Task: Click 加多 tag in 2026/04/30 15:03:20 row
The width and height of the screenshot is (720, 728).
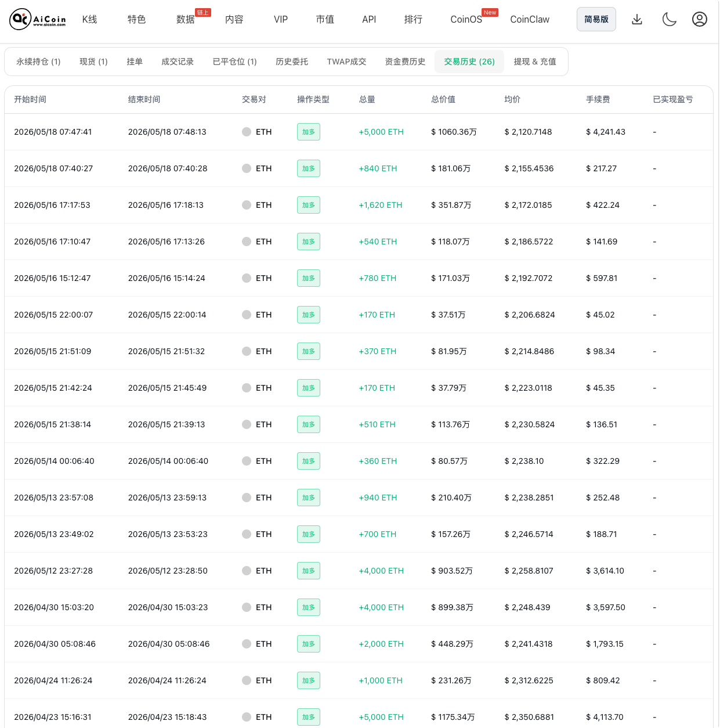Action: 309,607
